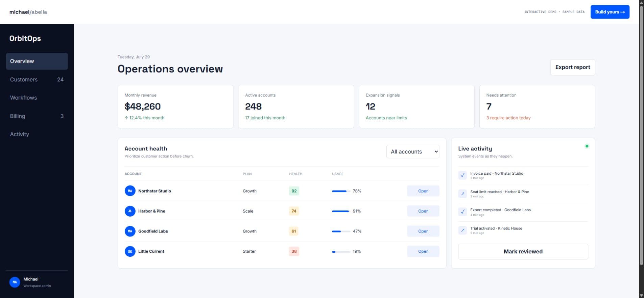Image resolution: width=644 pixels, height=298 pixels.
Task: Click the health score 38 badge
Action: coord(294,251)
